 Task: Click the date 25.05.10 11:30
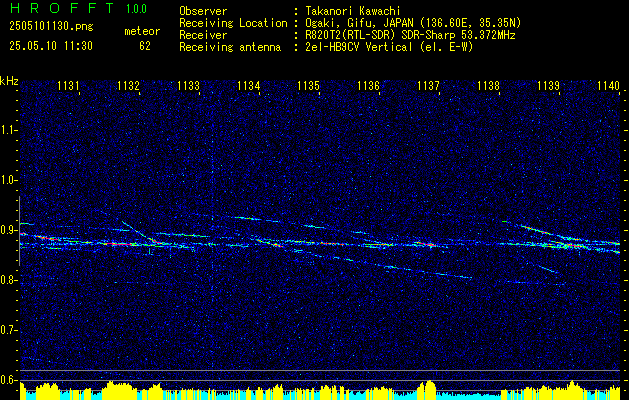pos(51,46)
